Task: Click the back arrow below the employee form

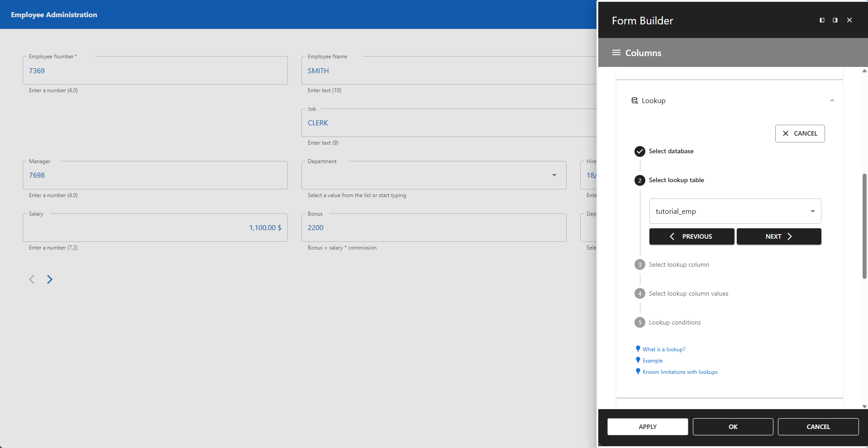Action: (x=32, y=279)
